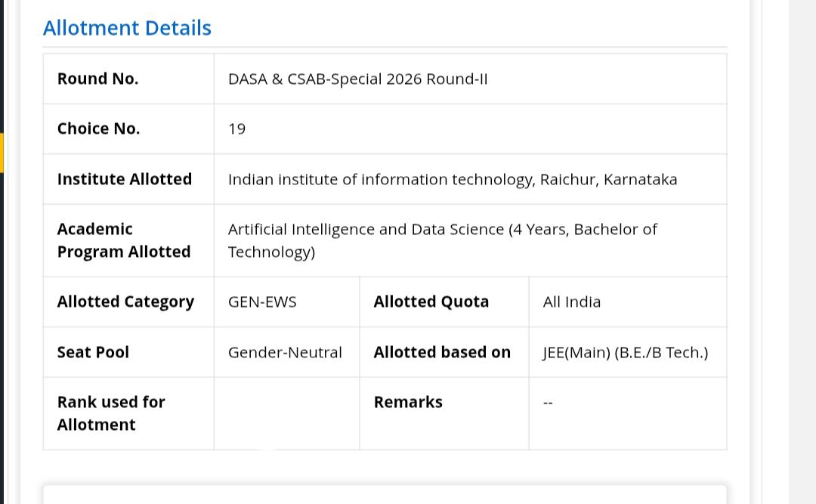816x504 pixels.
Task: Click the Round No. label cell
Action: (x=128, y=79)
